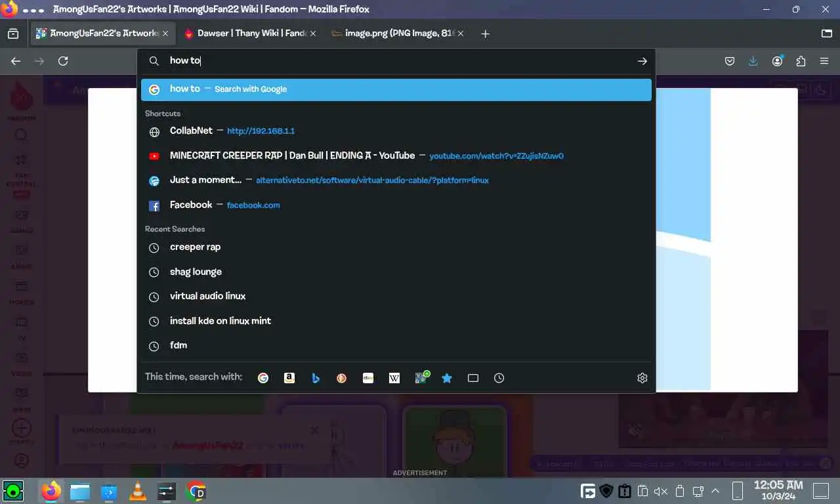840x504 pixels.
Task: Select recent search 'install kde on linux mint'
Action: pos(396,322)
